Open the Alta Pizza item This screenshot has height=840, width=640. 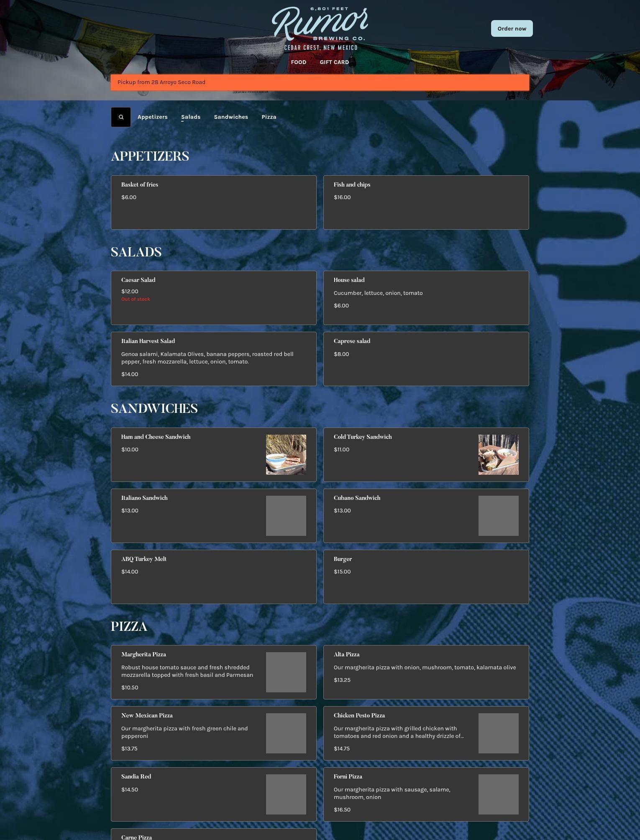(426, 672)
